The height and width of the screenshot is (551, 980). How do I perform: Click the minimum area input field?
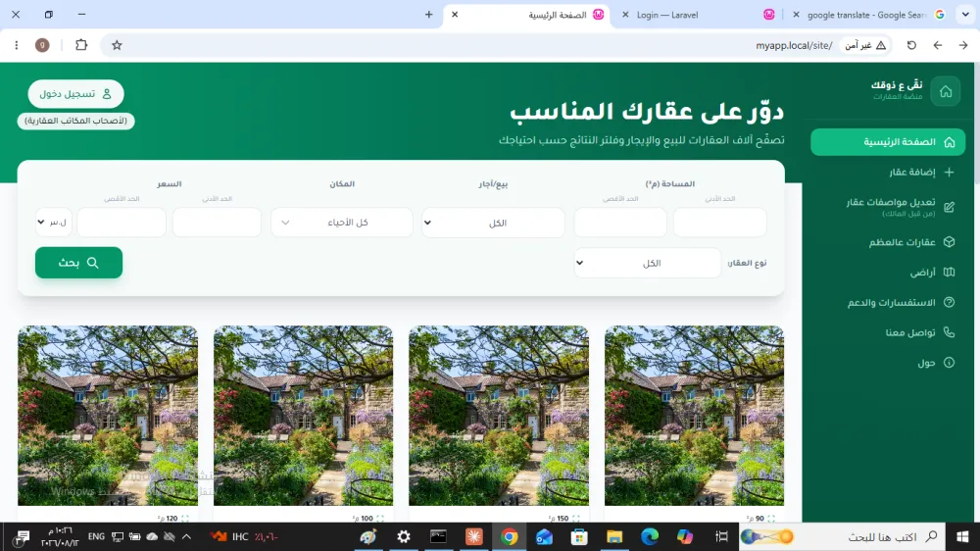[720, 223]
